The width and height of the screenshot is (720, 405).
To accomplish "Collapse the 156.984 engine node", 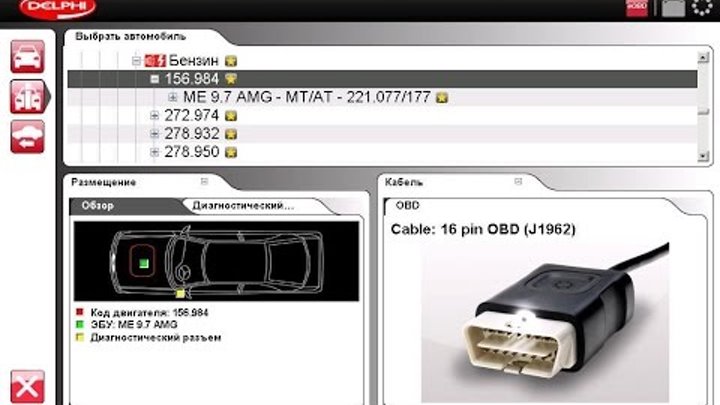I will pyautogui.click(x=155, y=79).
